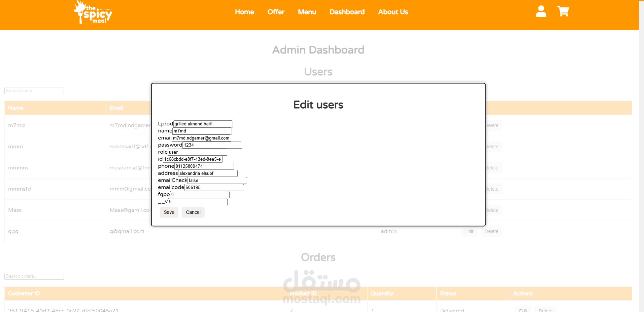
Task: Click the Orders section heading
Action: click(318, 257)
